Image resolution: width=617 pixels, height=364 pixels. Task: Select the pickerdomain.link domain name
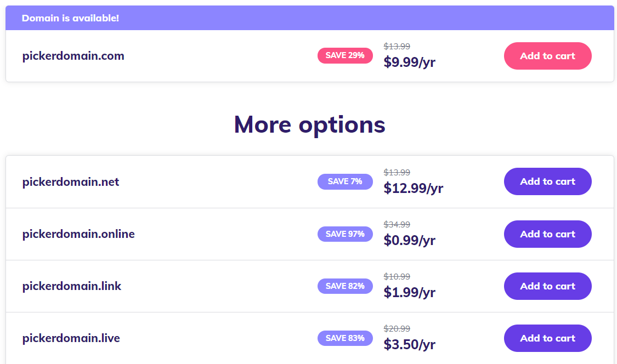[x=72, y=286]
